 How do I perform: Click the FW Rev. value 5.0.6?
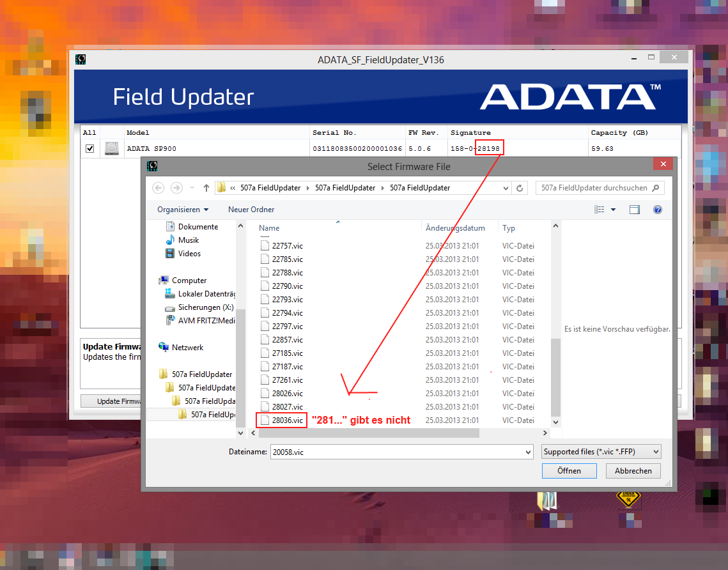420,148
